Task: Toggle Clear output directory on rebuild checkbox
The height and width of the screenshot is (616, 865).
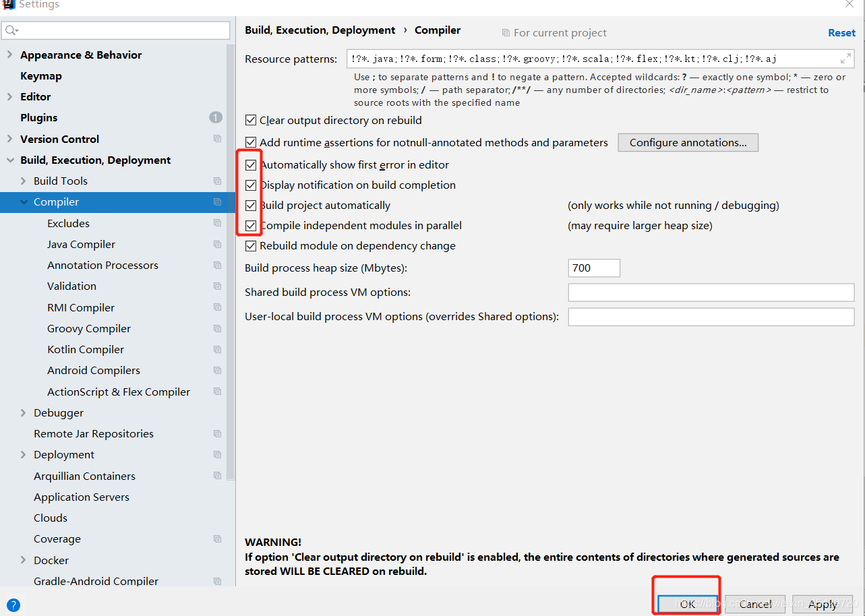Action: click(251, 121)
